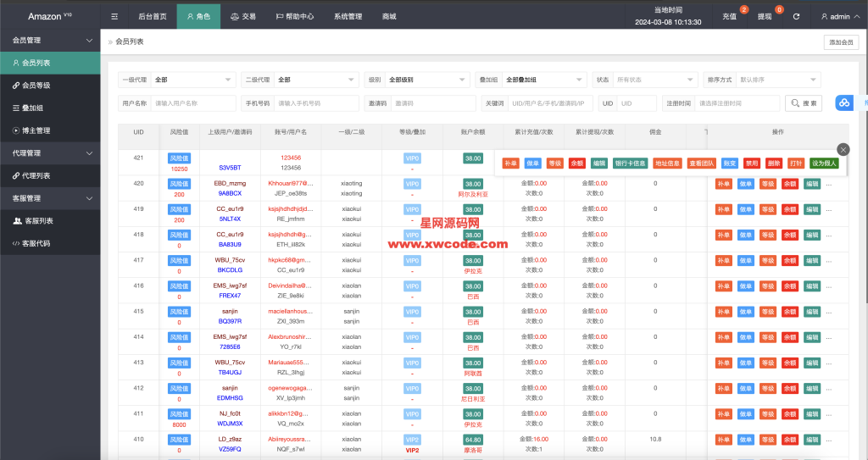Image resolution: width=868 pixels, height=460 pixels.
Task: Click 银行卡信息 in the action popup
Action: [x=630, y=163]
